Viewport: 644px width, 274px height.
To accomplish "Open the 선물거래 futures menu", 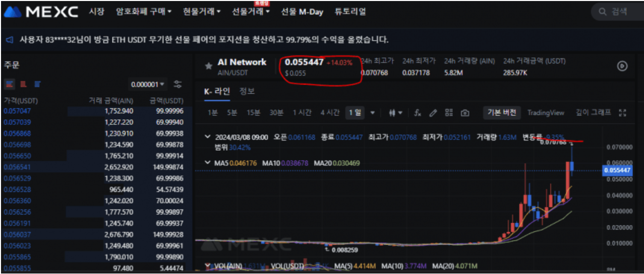I will pos(251,11).
